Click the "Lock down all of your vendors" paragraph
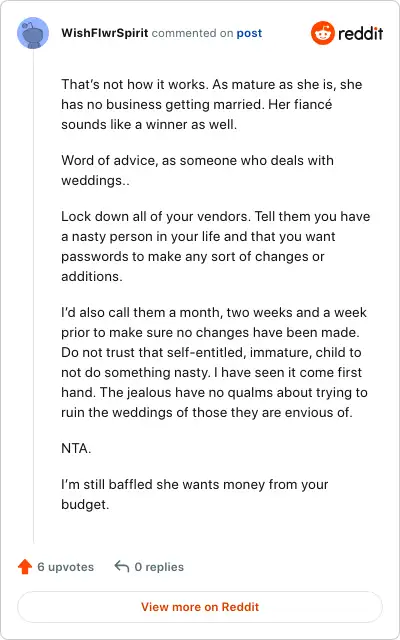The height and width of the screenshot is (640, 400). coord(216,246)
